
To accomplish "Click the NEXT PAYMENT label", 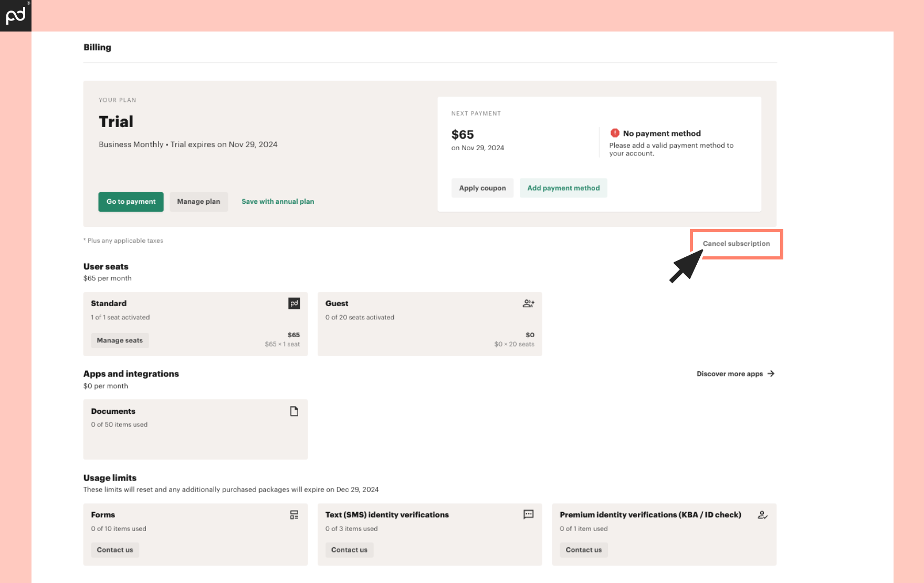I will [476, 113].
